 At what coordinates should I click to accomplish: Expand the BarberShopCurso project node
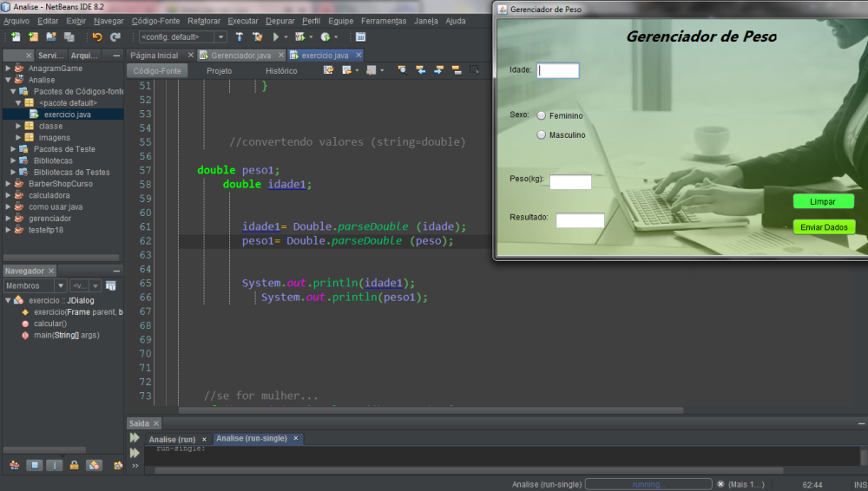coord(8,184)
